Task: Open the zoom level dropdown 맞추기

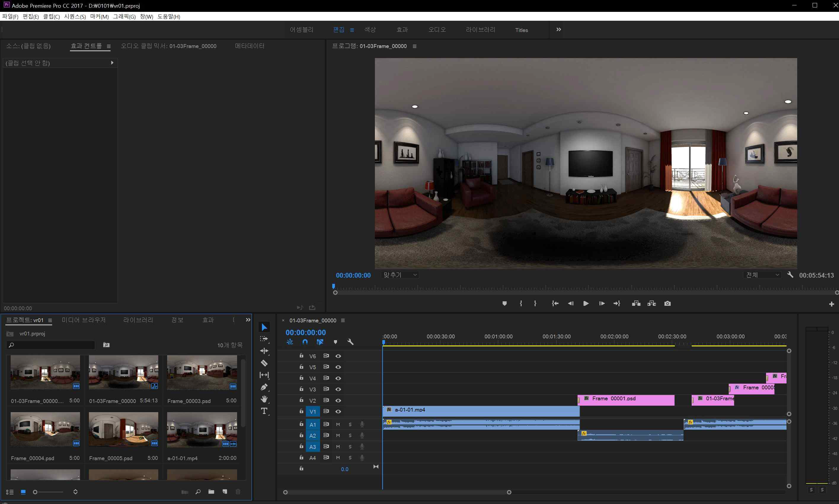Action: click(400, 275)
